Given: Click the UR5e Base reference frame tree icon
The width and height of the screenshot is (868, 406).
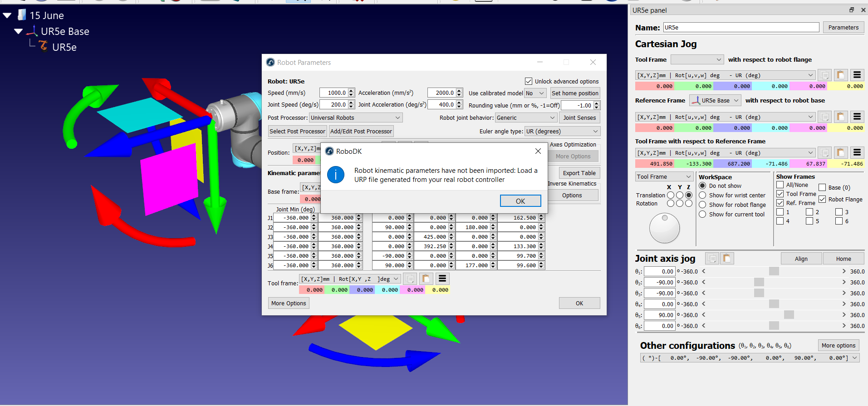Looking at the screenshot, I should pos(32,31).
